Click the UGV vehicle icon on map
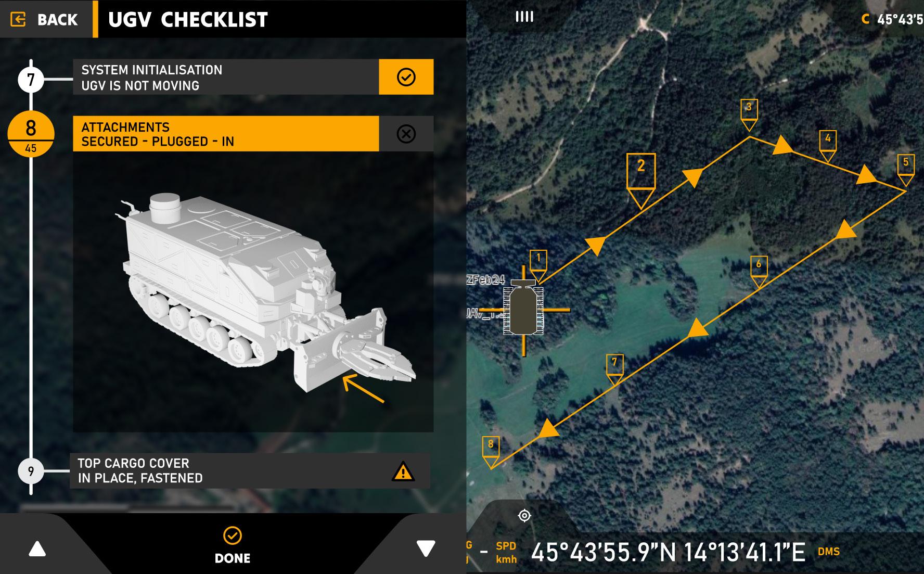924x574 pixels. click(x=523, y=309)
